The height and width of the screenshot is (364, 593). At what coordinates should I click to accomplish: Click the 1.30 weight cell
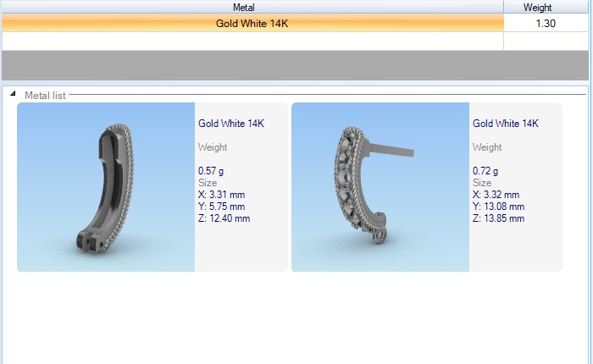pyautogui.click(x=545, y=24)
